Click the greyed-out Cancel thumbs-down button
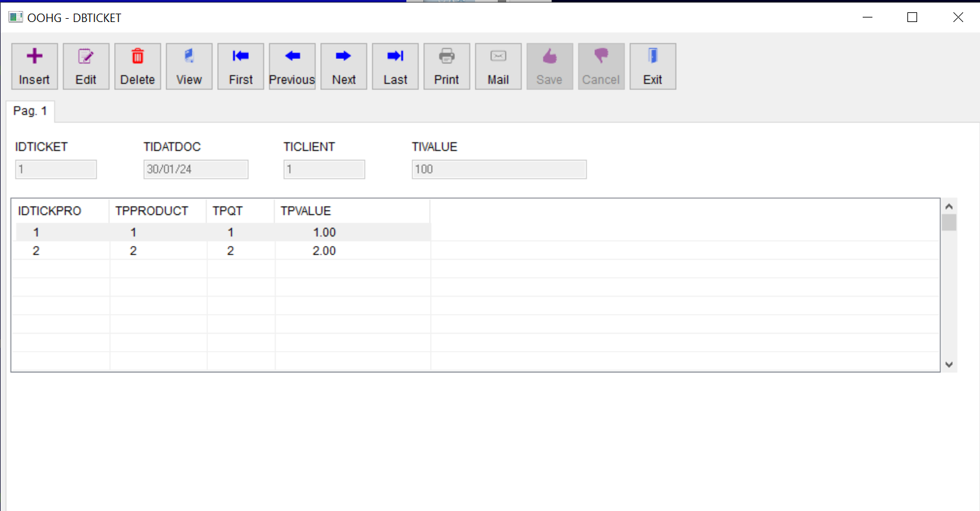The height and width of the screenshot is (511, 980). [601, 66]
